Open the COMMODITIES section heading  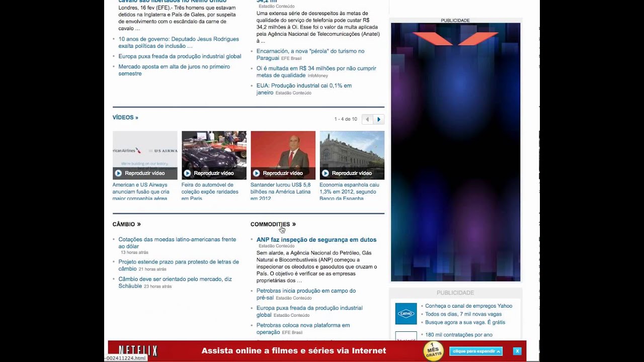pyautogui.click(x=273, y=224)
